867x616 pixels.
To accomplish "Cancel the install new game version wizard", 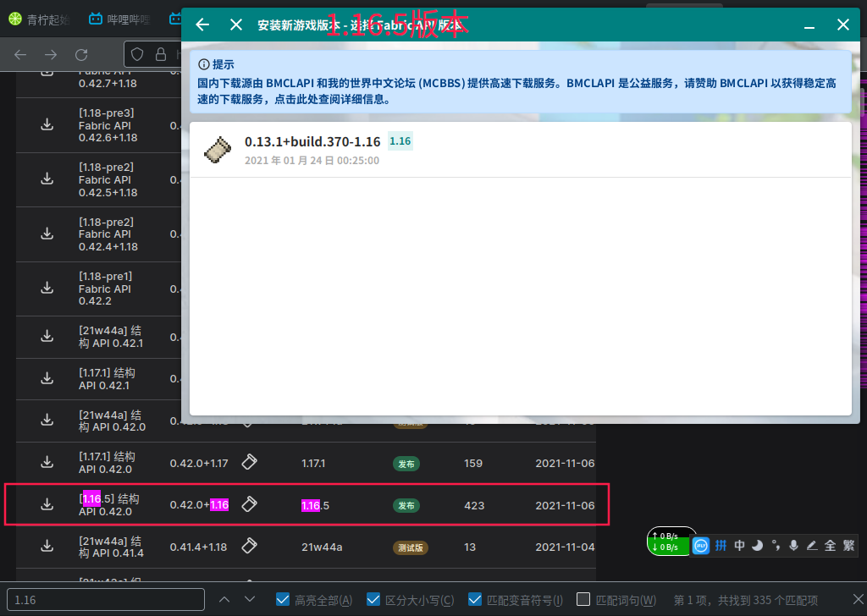I will click(236, 25).
